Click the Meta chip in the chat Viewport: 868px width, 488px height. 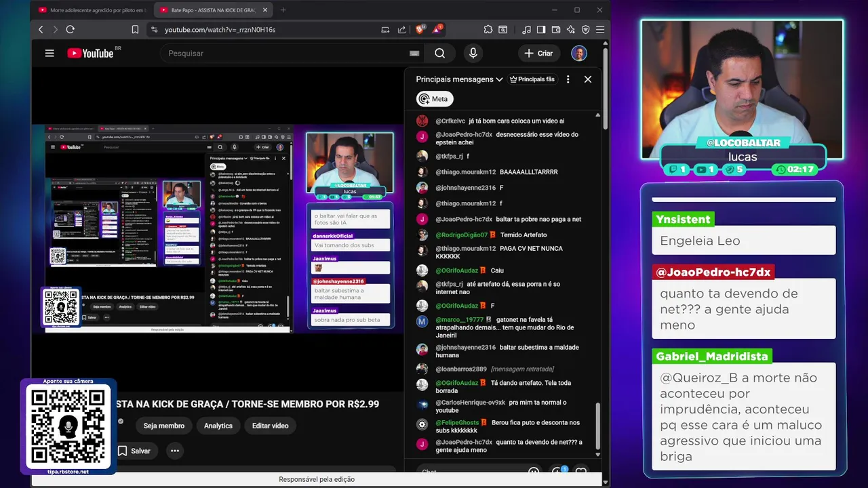[x=435, y=99]
